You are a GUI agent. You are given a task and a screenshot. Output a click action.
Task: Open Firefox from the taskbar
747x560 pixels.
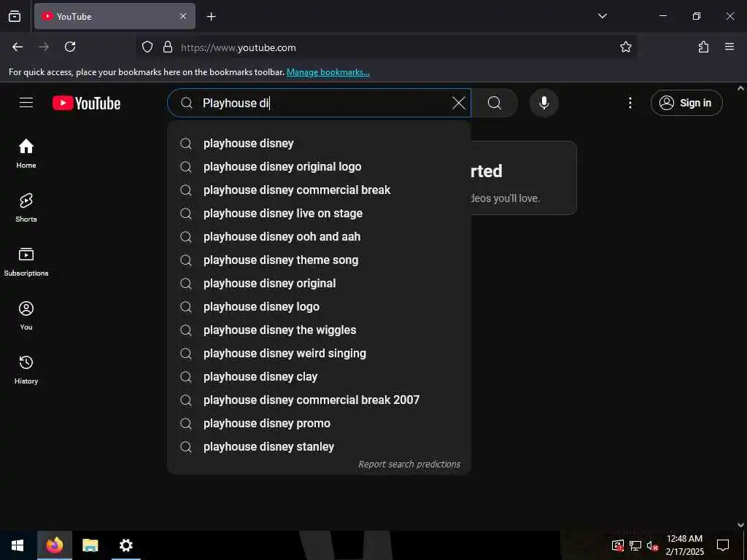point(54,545)
